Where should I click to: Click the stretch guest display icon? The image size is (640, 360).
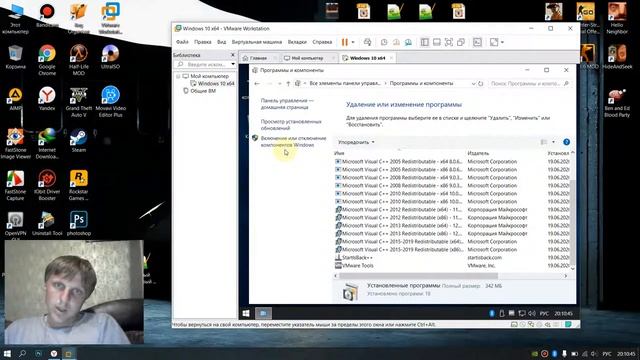coord(494,42)
